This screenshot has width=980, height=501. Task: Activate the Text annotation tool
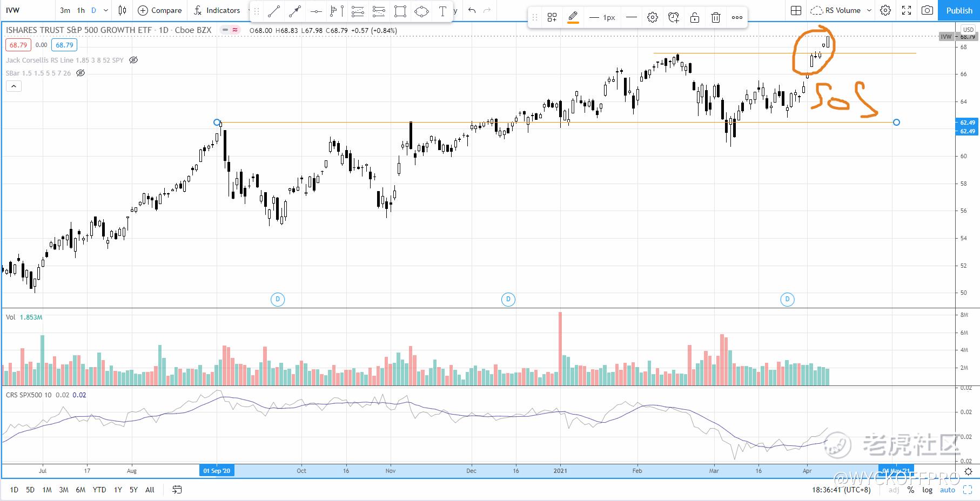click(442, 11)
